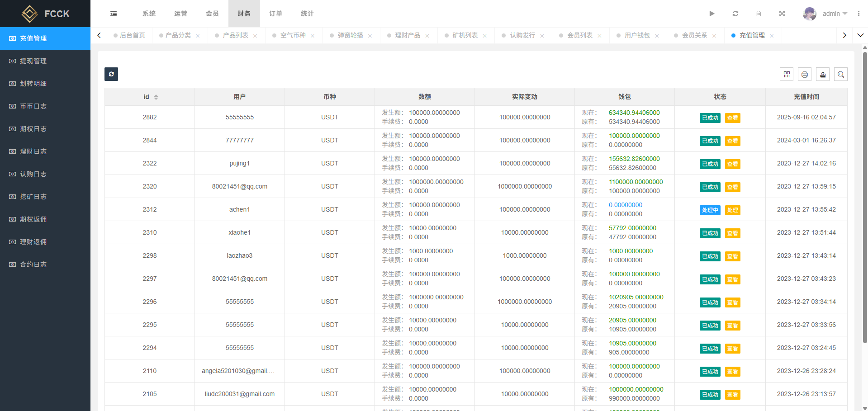868x411 pixels.
Task: Open 提现管理 in the sidebar
Action: pyautogui.click(x=33, y=61)
